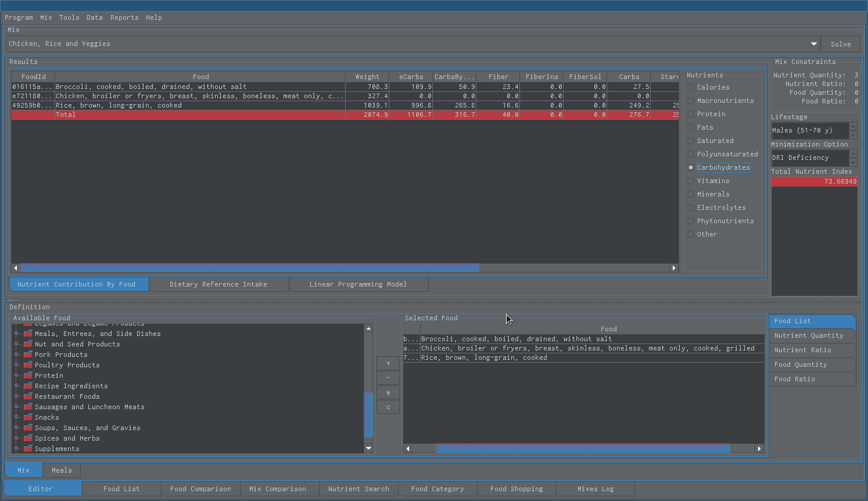Select the Saturated radio button

pyautogui.click(x=691, y=141)
